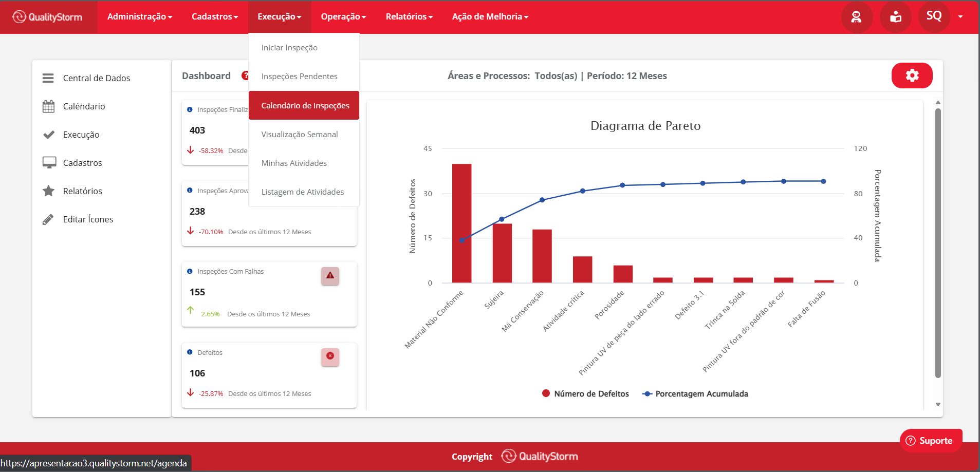
Task: Click the dashboard settings gear button
Action: pos(912,75)
